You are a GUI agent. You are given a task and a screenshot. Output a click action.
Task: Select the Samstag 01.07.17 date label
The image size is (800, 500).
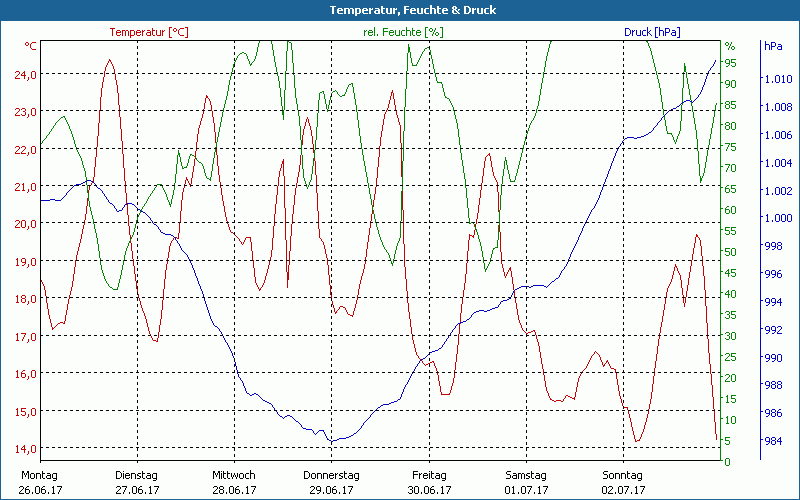click(526, 483)
